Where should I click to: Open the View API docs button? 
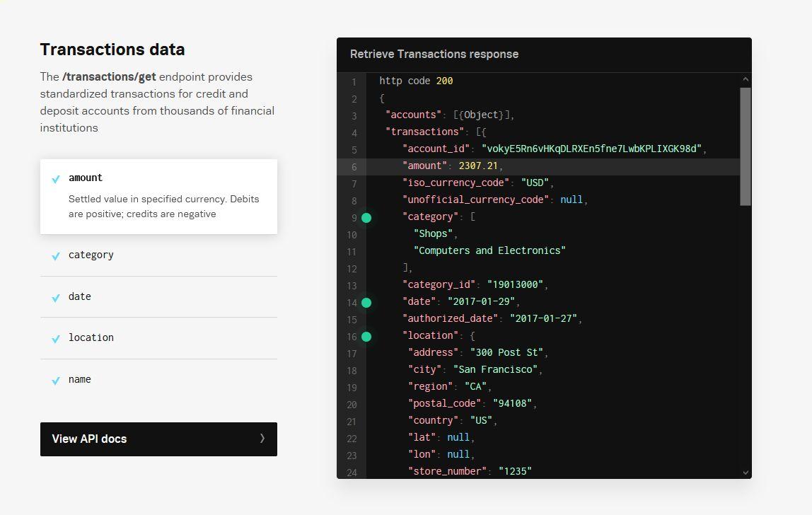(158, 439)
